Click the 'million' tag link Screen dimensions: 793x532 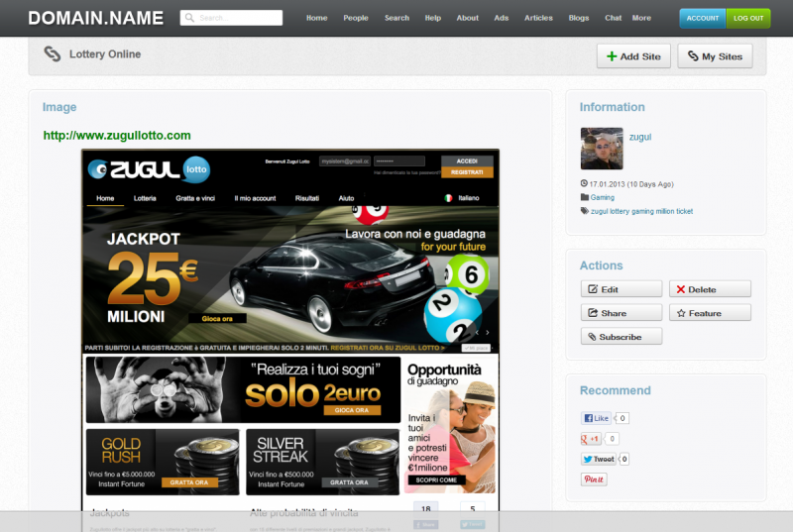coord(665,211)
